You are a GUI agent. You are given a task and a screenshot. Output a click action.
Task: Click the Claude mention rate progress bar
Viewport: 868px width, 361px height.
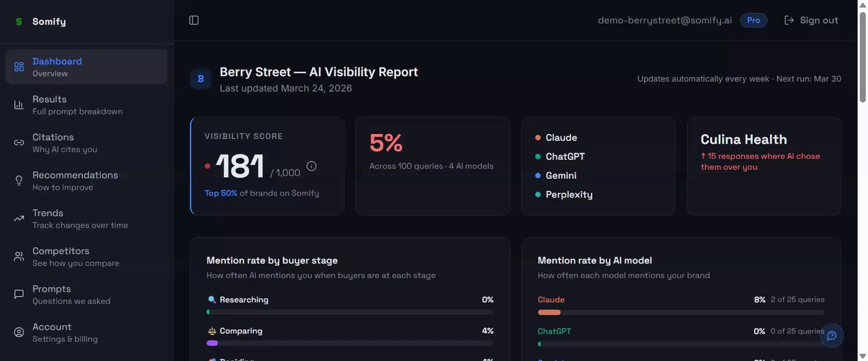(681, 312)
